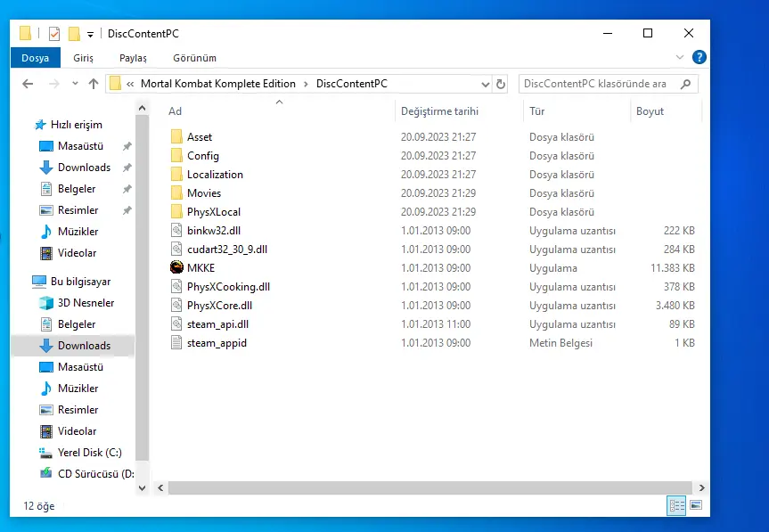
Task: Click the back navigation arrow
Action: pos(28,84)
